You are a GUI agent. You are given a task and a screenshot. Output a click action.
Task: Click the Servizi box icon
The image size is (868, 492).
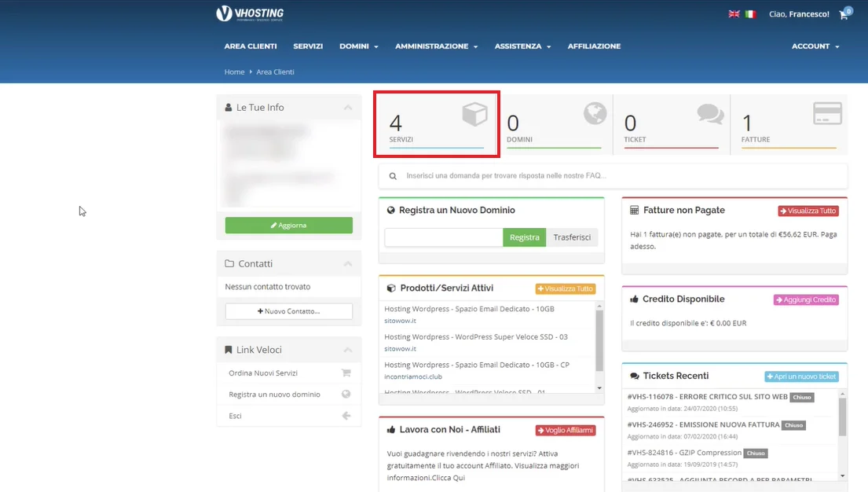pyautogui.click(x=474, y=114)
